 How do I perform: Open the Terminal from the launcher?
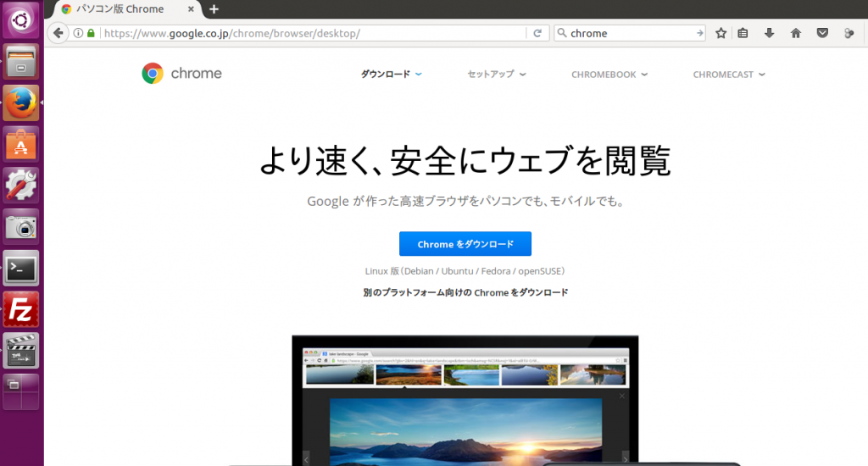coord(20,269)
